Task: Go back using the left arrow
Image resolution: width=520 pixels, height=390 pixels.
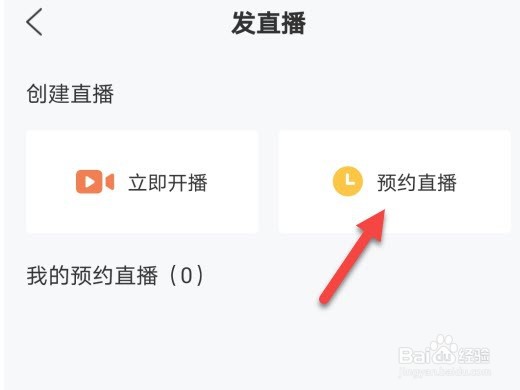Action: pos(34,22)
